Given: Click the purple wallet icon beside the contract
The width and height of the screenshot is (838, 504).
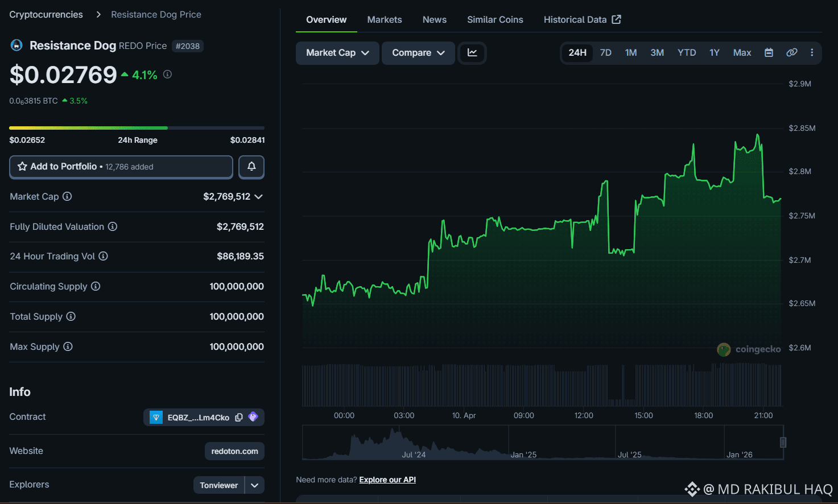Looking at the screenshot, I should point(253,417).
